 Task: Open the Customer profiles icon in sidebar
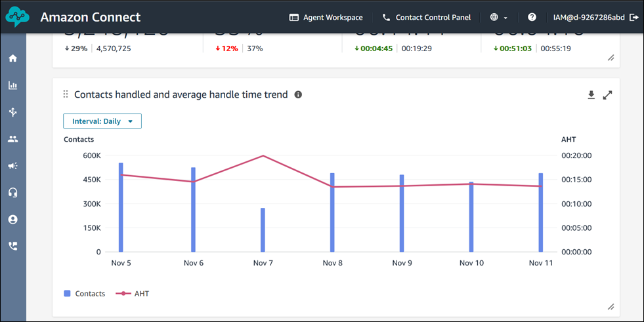pos(12,220)
